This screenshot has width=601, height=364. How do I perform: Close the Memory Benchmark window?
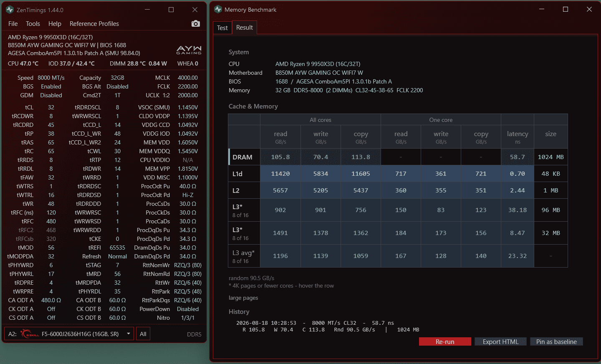[x=589, y=9]
